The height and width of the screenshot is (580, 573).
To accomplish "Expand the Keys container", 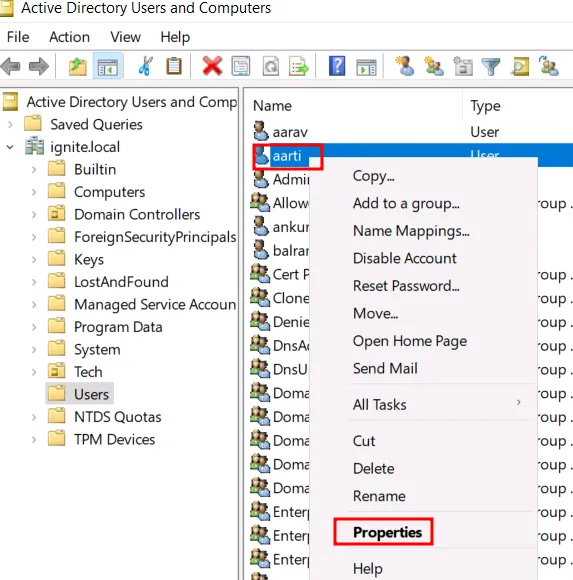I will pyautogui.click(x=34, y=260).
